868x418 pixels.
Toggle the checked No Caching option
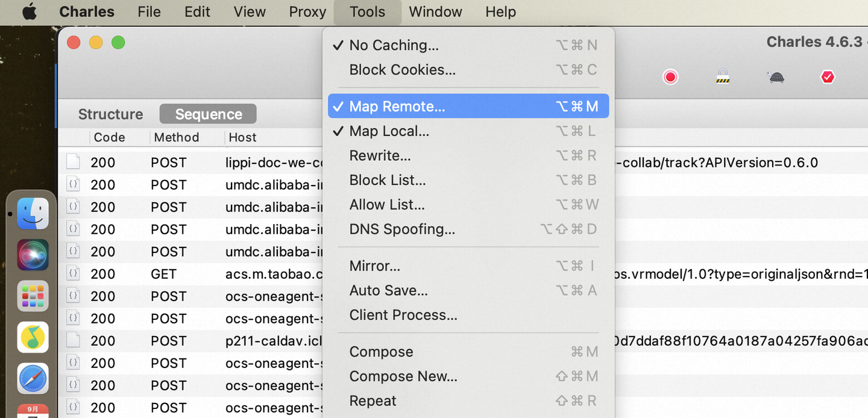394,45
